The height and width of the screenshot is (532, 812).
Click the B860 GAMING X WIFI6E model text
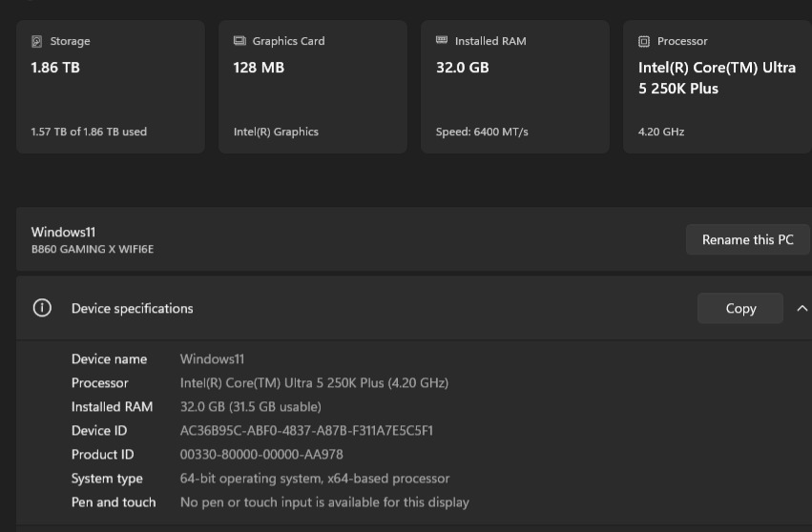click(93, 249)
